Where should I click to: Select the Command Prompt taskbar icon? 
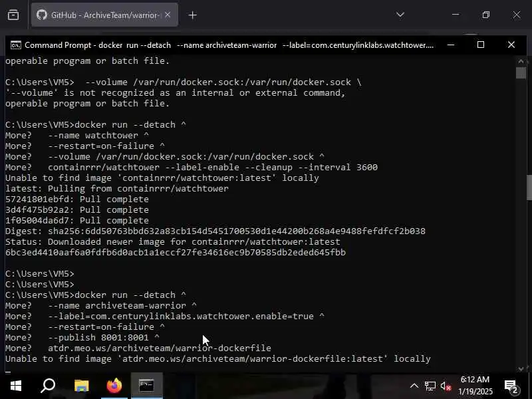(146, 386)
